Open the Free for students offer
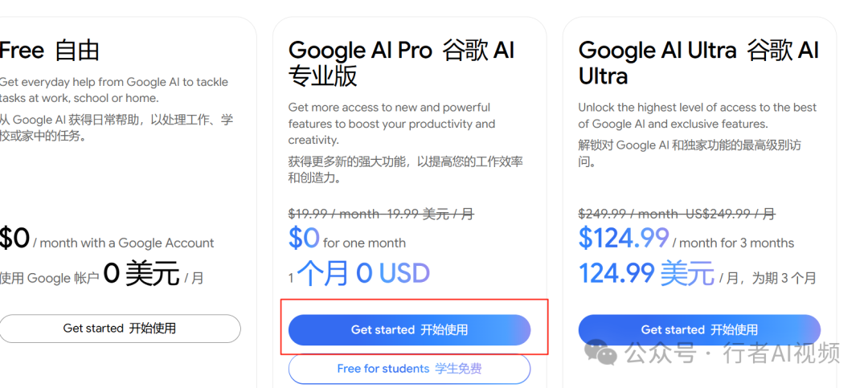Image resolution: width=868 pixels, height=388 pixels. (409, 369)
